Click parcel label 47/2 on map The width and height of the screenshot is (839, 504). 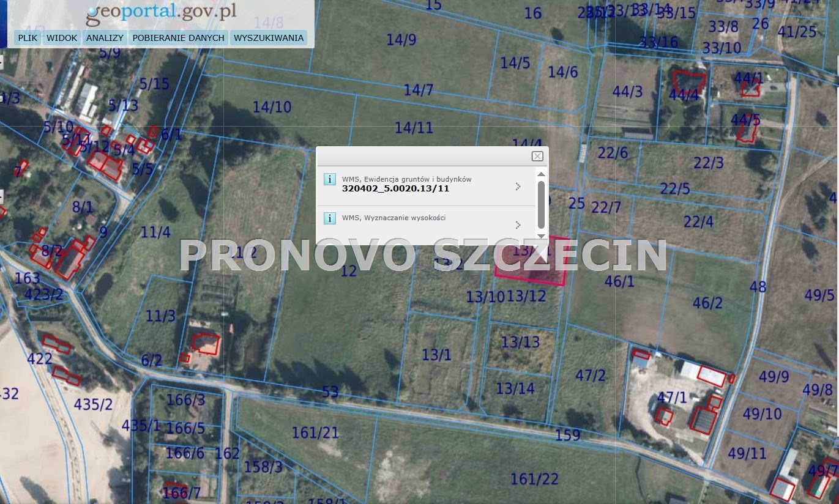[x=591, y=375]
